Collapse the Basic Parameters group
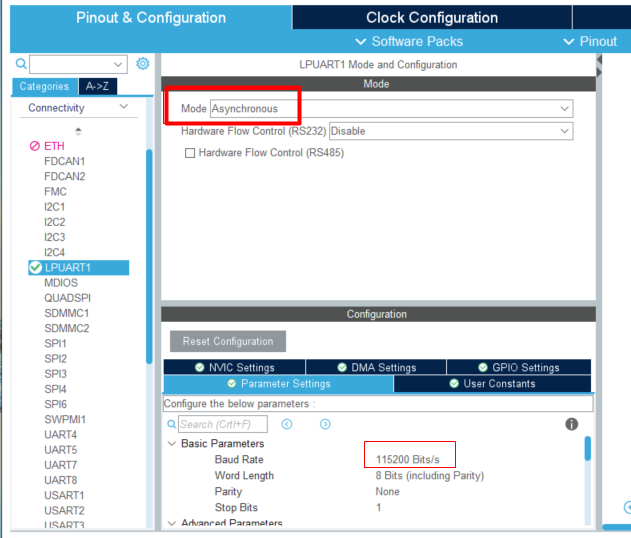This screenshot has width=631, height=538. coord(172,443)
